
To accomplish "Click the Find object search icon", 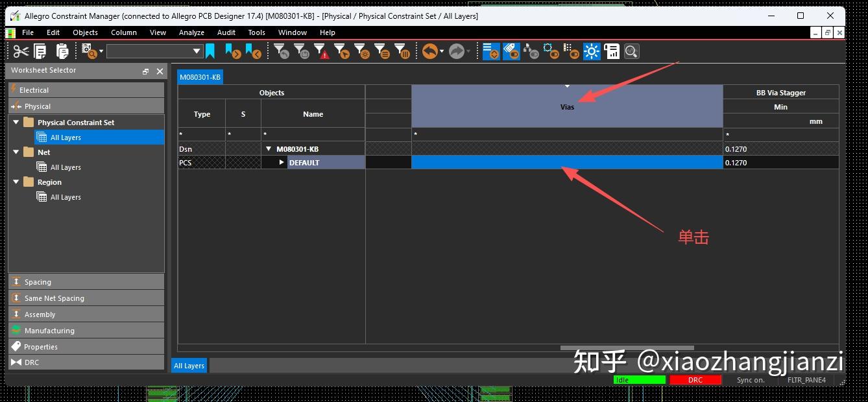I will (89, 51).
